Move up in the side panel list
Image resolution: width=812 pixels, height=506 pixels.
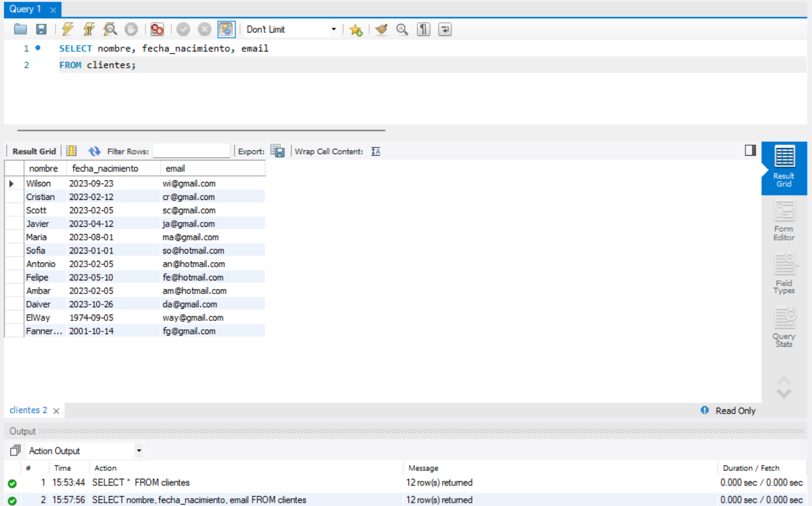pyautogui.click(x=784, y=380)
